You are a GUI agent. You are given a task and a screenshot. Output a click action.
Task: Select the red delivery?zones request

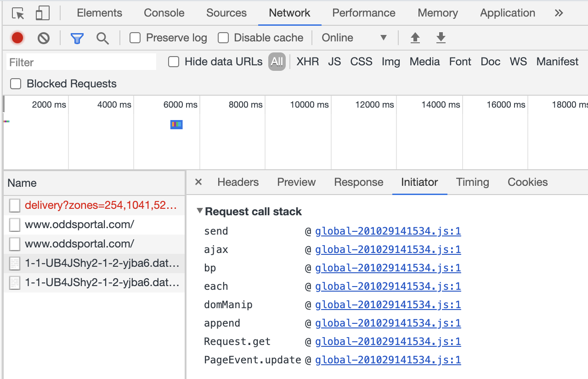(x=94, y=206)
